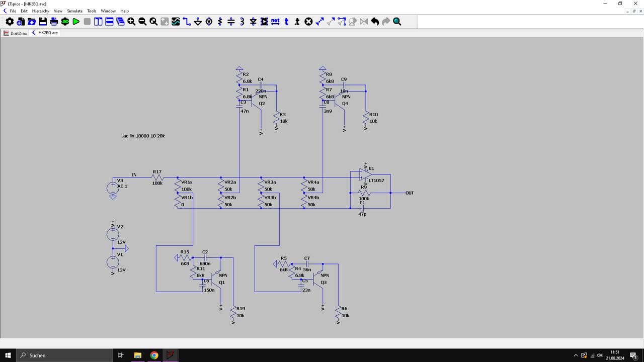Viewport: 644px width, 362px height.
Task: Click the OUT net label
Action: 410,193
